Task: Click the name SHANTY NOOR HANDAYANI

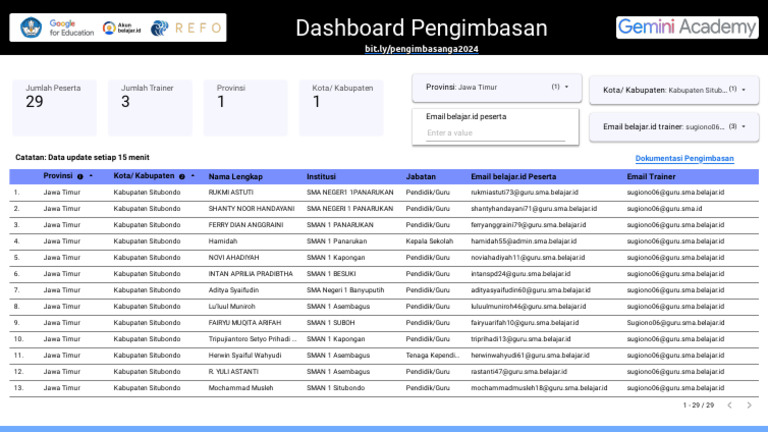Action: 251,209
